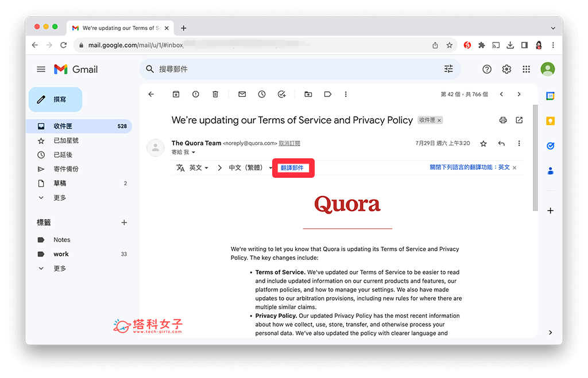
Task: Open the Gmail main menu hamburger icon
Action: 41,69
